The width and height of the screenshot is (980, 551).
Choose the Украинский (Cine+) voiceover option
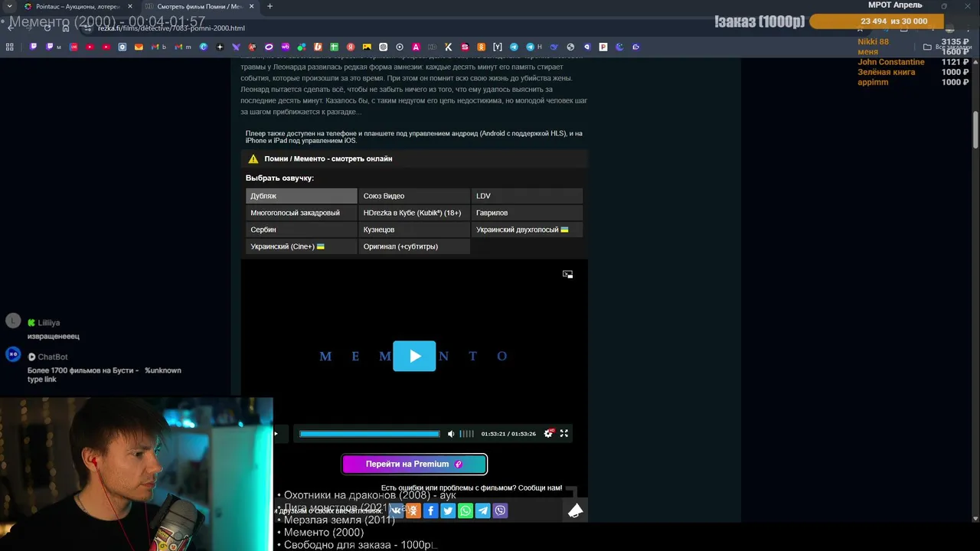click(301, 246)
